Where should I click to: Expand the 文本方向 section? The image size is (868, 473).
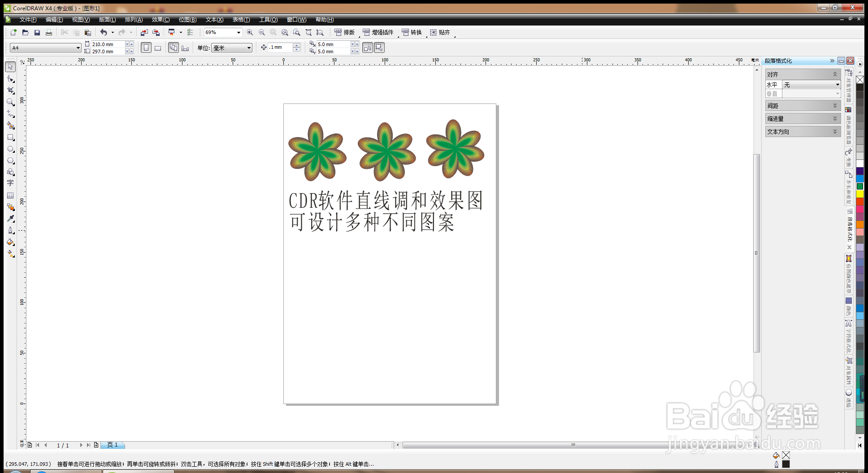pyautogui.click(x=803, y=132)
